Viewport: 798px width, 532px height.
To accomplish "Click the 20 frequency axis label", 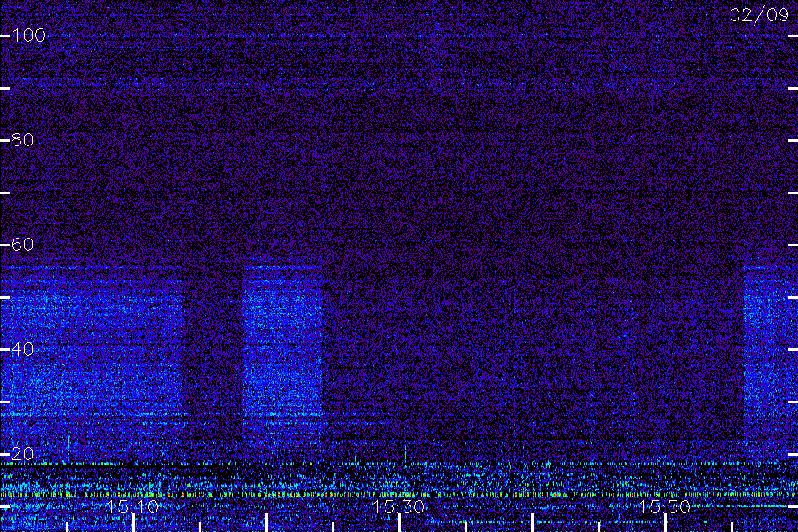I will click(x=22, y=453).
